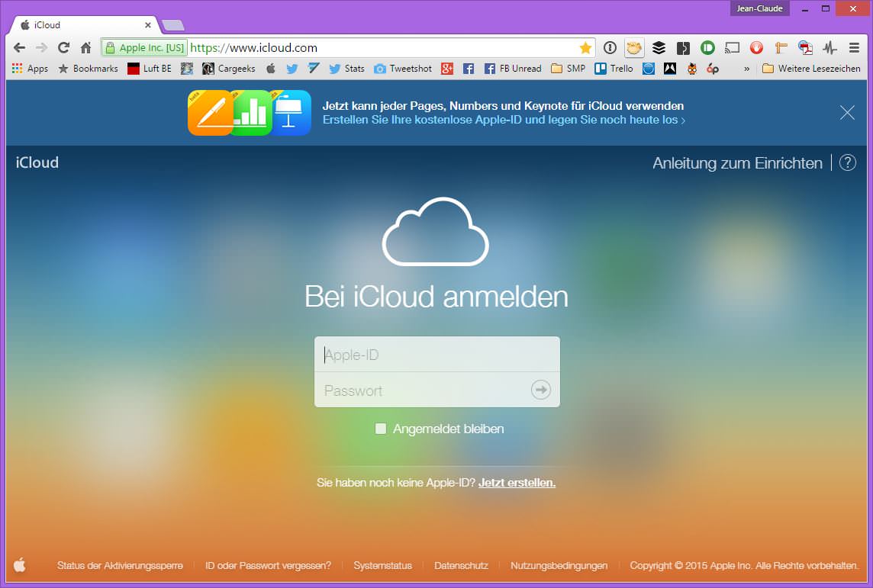This screenshot has height=588, width=873.
Task: Open the SMP bookmarks folder
Action: pos(568,69)
